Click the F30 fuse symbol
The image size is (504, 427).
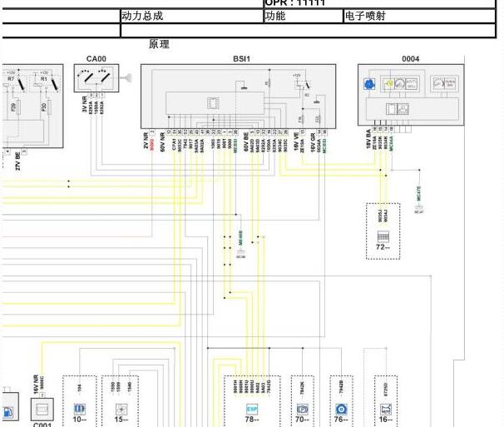(x=49, y=107)
